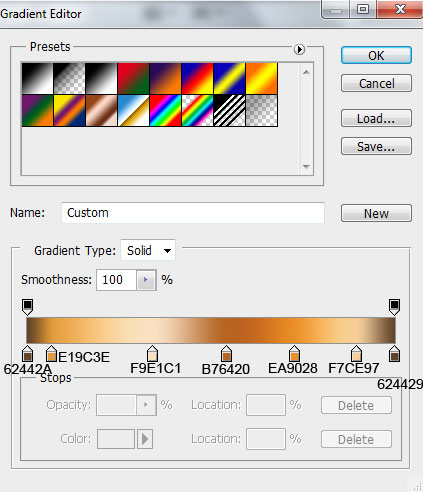
Task: Open the Smoothness slider arrow
Action: (x=146, y=280)
